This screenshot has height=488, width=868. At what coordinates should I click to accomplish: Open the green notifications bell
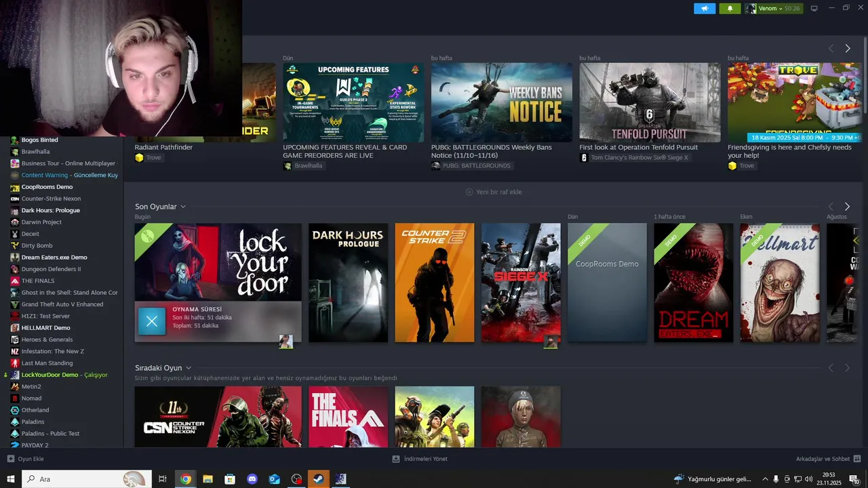click(730, 8)
